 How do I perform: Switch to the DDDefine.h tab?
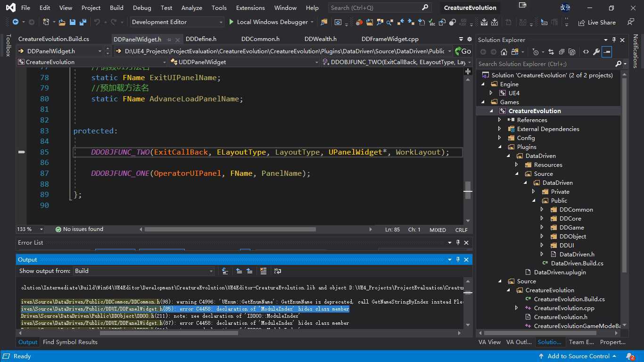pos(201,39)
